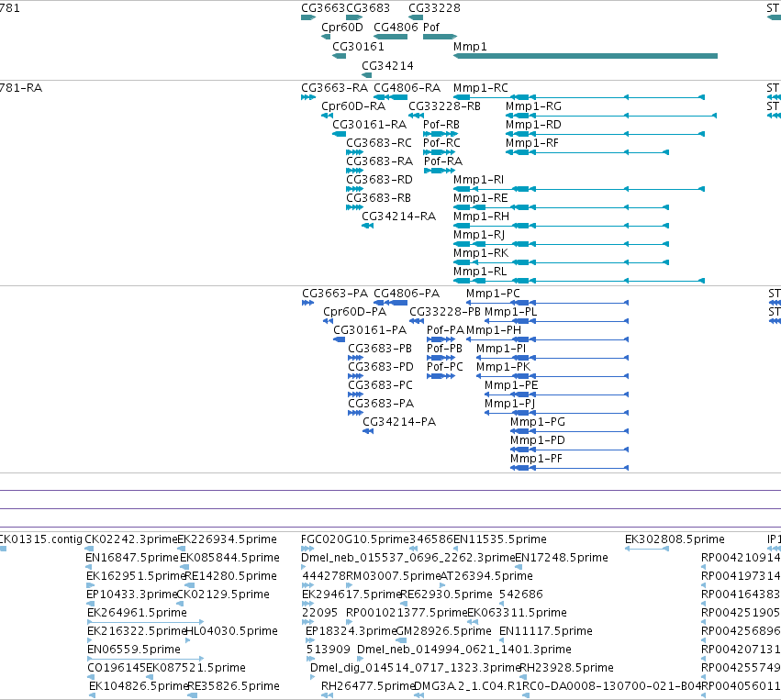Click EST AT26394.5prime
Screen dimensions: 781x700
[x=443, y=585]
